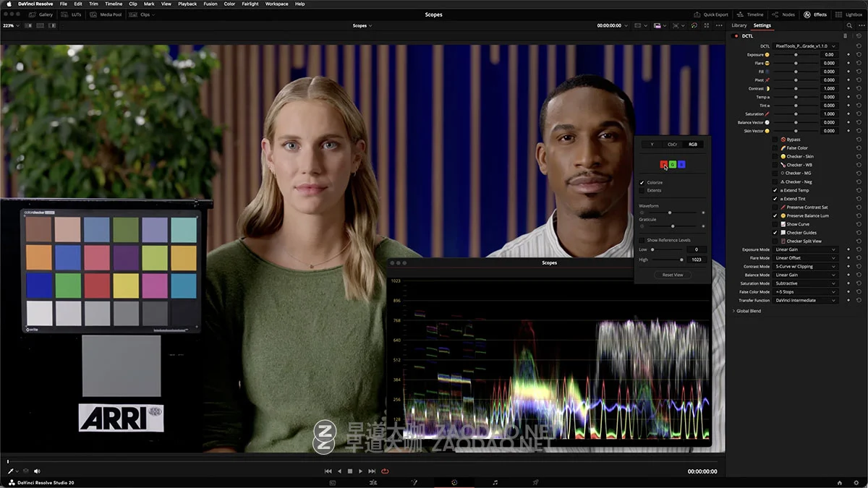Search effects with the magnifier icon
The width and height of the screenshot is (868, 488).
tap(850, 25)
